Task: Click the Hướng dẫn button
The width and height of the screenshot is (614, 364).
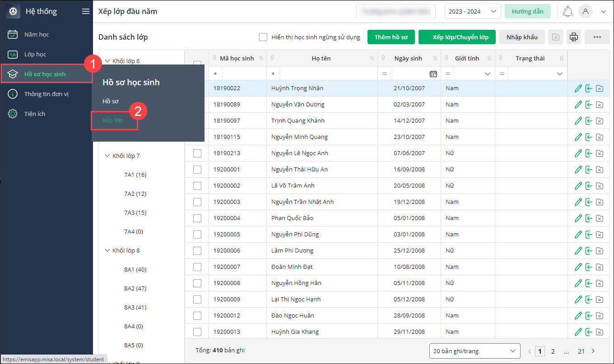Action: click(528, 11)
